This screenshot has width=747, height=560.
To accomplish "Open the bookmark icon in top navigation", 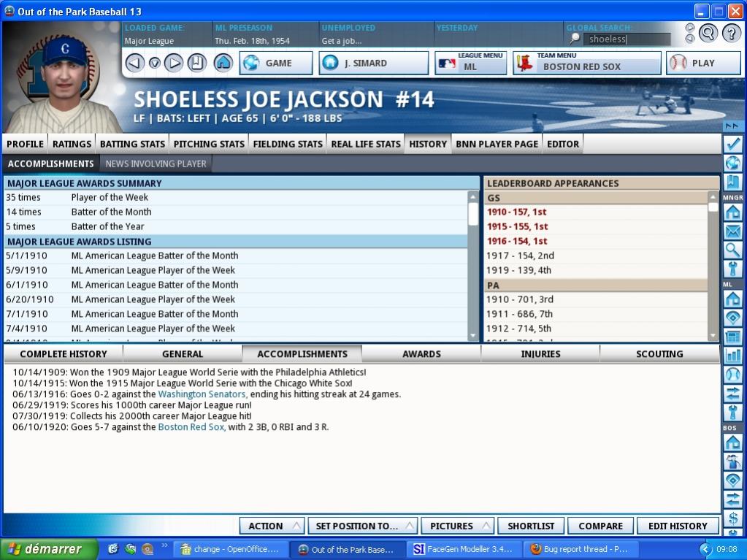I will point(197,63).
